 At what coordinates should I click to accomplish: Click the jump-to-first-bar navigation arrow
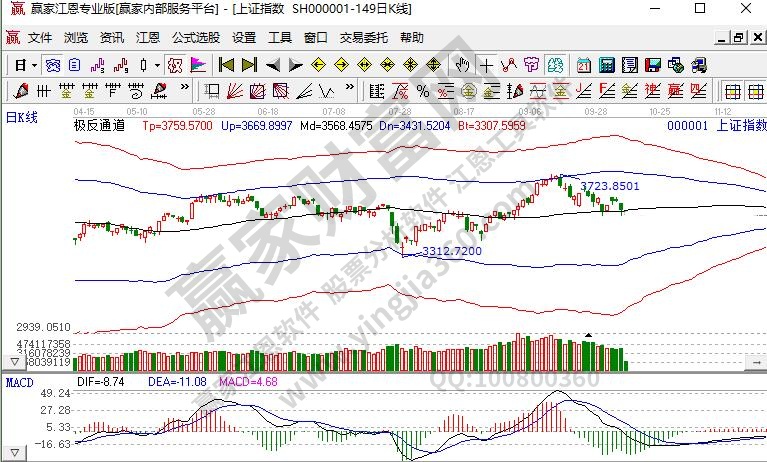226,65
